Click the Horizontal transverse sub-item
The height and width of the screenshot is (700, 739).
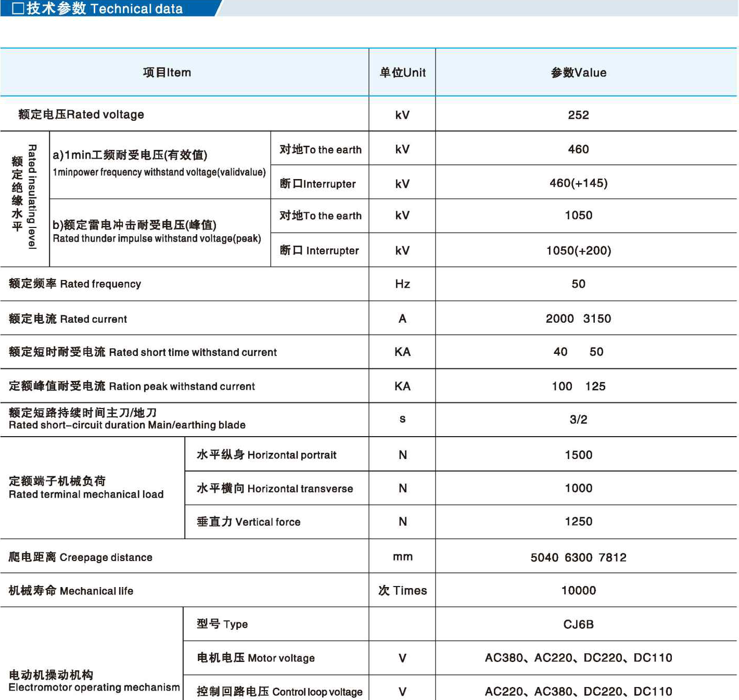[275, 488]
